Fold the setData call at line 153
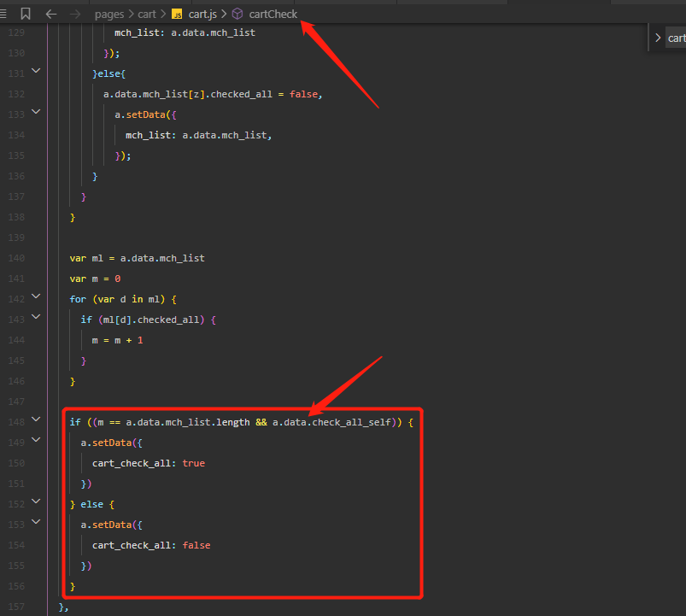The image size is (686, 616). (x=36, y=522)
